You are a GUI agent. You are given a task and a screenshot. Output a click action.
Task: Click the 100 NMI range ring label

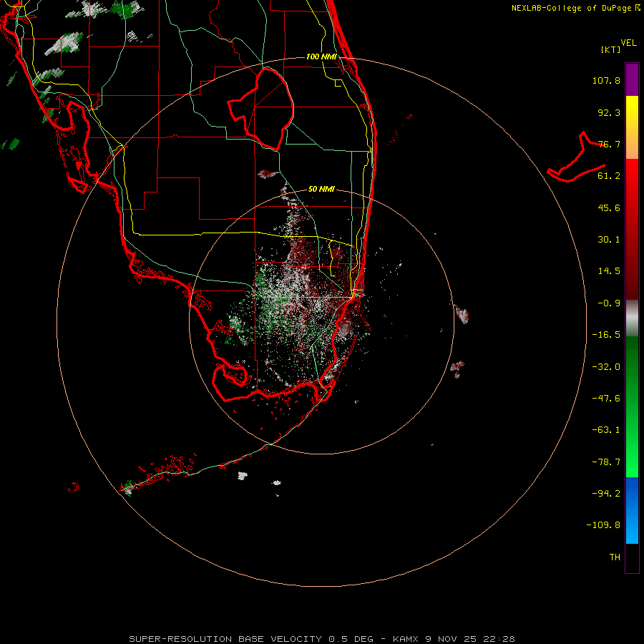(321, 57)
